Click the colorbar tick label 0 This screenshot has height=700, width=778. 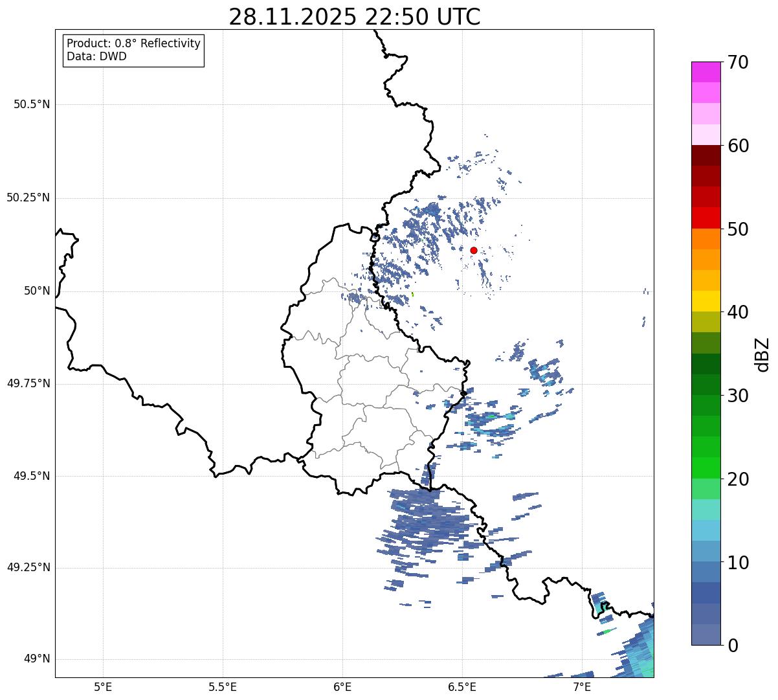pyautogui.click(x=732, y=646)
